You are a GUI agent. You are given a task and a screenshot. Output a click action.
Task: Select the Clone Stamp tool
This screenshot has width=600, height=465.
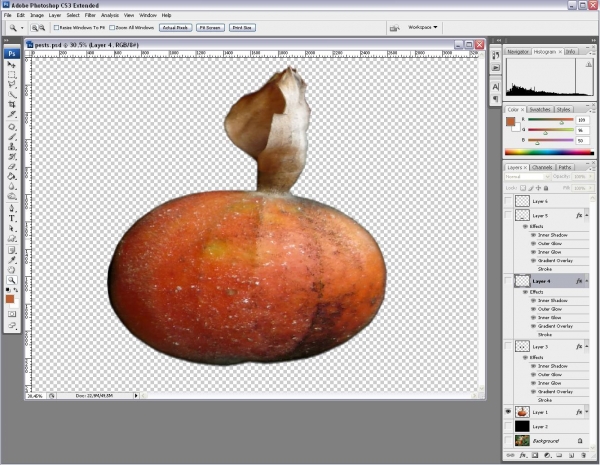(12, 147)
